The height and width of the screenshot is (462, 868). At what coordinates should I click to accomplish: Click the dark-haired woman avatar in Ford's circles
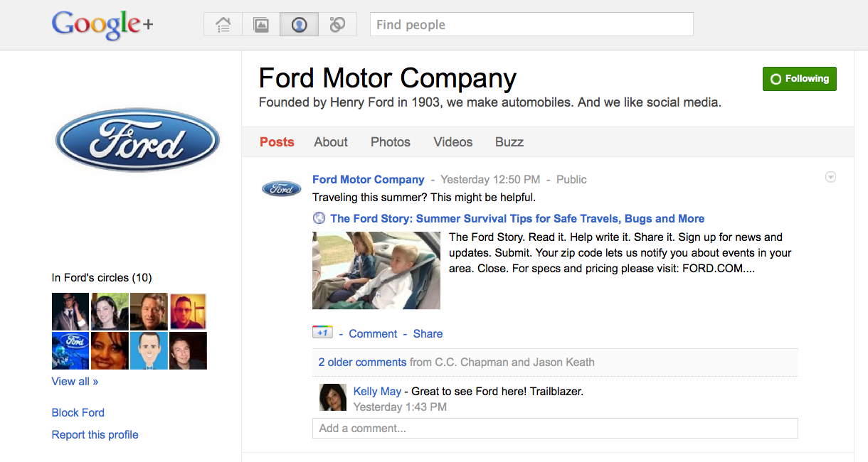pos(110,311)
